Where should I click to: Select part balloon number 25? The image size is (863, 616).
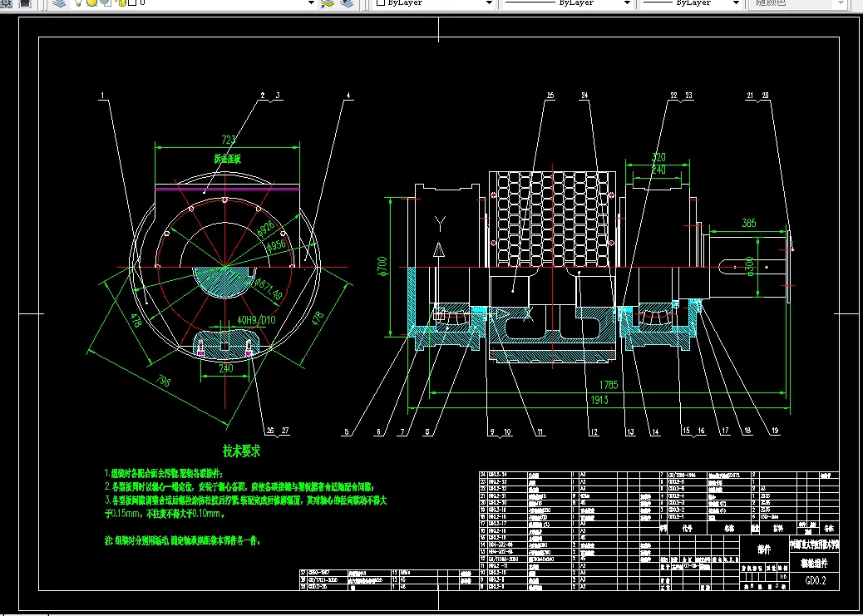pos(550,96)
